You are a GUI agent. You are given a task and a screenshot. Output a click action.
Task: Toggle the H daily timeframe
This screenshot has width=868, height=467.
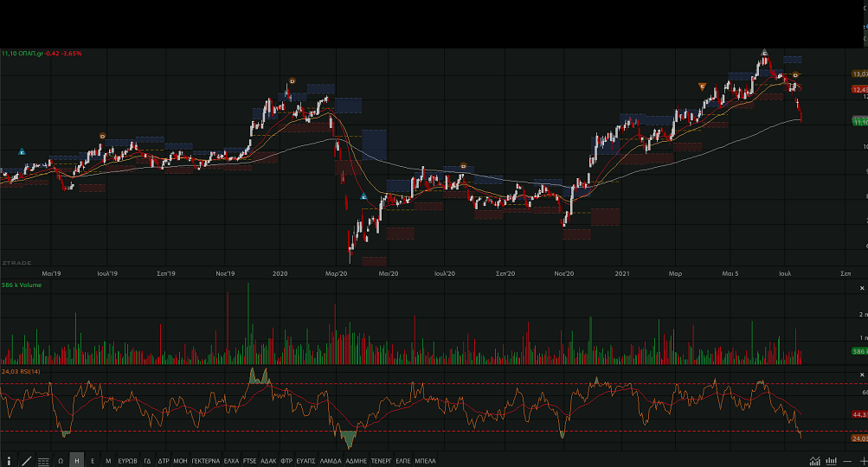pos(77,461)
